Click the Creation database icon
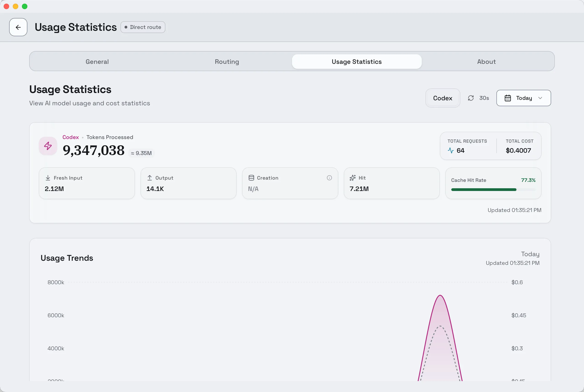 [x=251, y=178]
